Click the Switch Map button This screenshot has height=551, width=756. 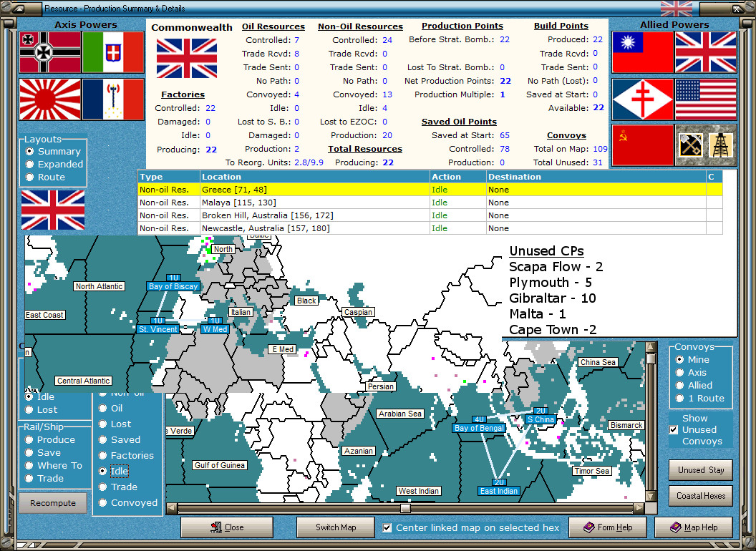pyautogui.click(x=336, y=527)
